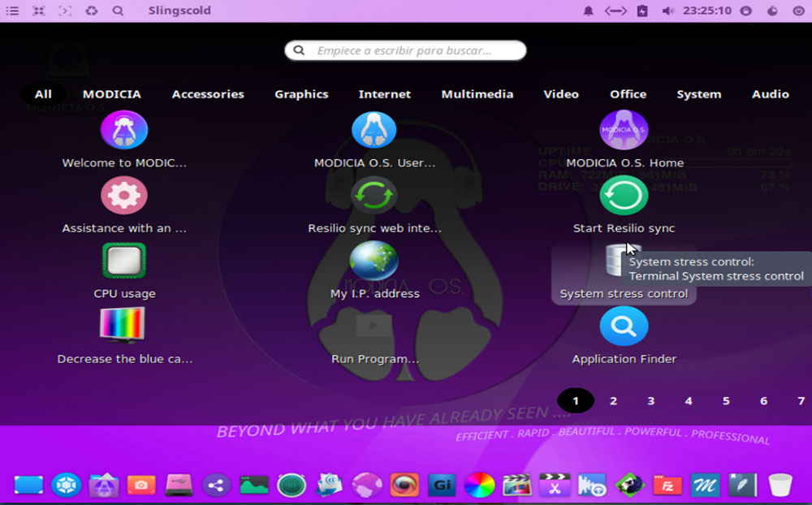Select the All category tab
Screen dimensions: 812x505
[43, 93]
